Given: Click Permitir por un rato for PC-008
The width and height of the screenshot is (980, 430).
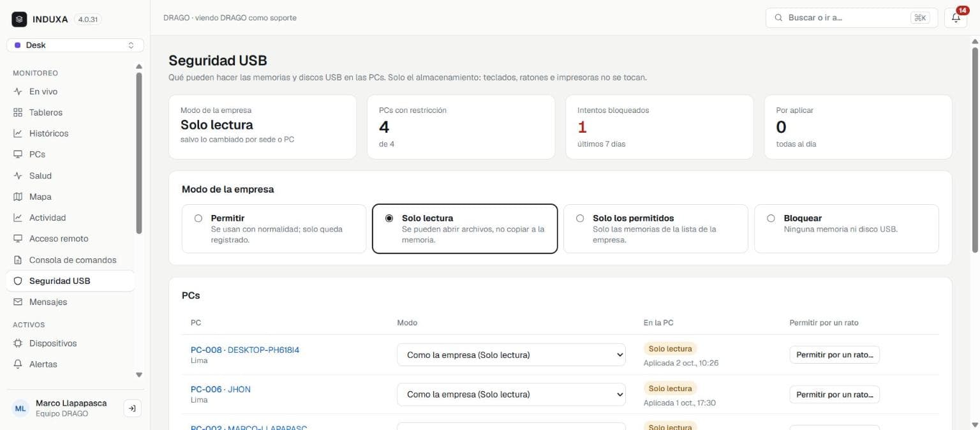Looking at the screenshot, I should (x=835, y=355).
